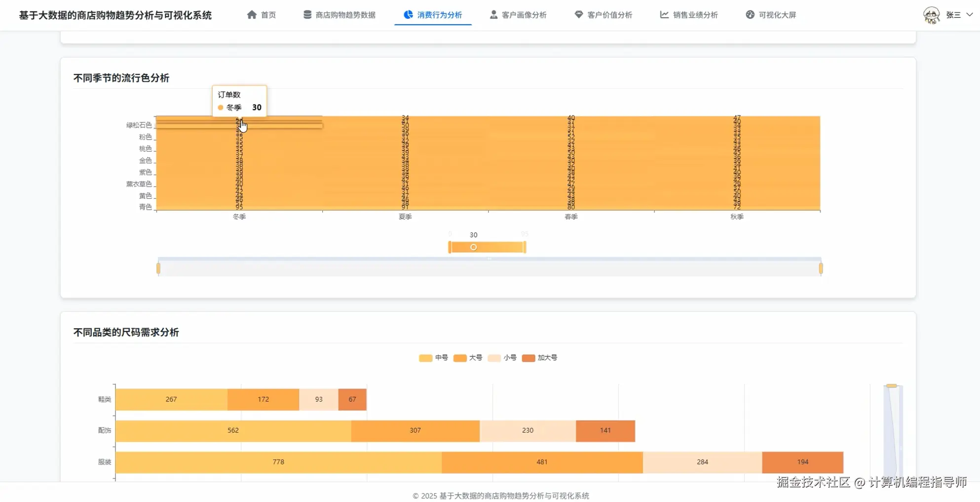Switch to the 消费行为分析 tab

[433, 15]
